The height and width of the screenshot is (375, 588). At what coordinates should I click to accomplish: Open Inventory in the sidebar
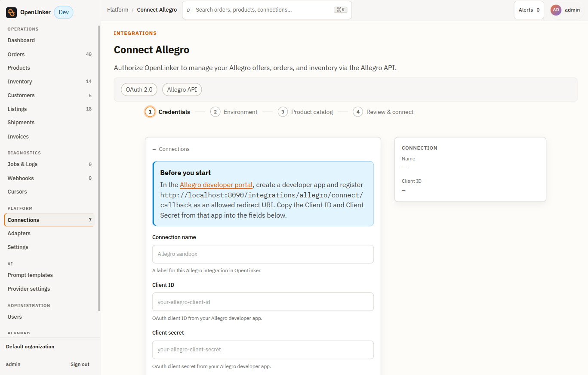(x=49, y=81)
